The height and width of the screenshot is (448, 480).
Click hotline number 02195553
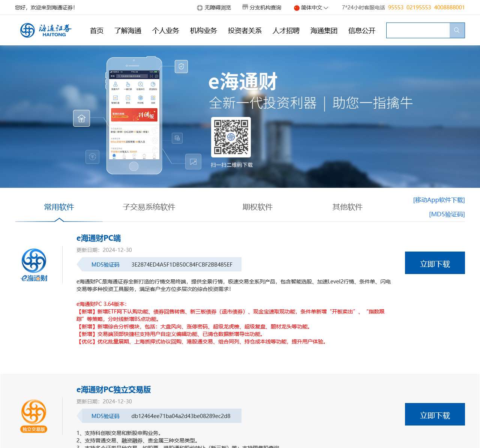coord(418,7)
